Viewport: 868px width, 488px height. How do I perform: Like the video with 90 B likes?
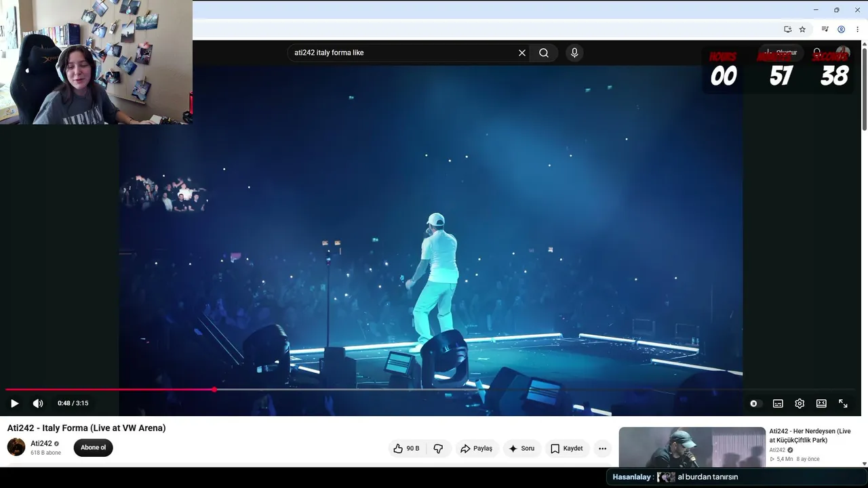[x=407, y=449]
